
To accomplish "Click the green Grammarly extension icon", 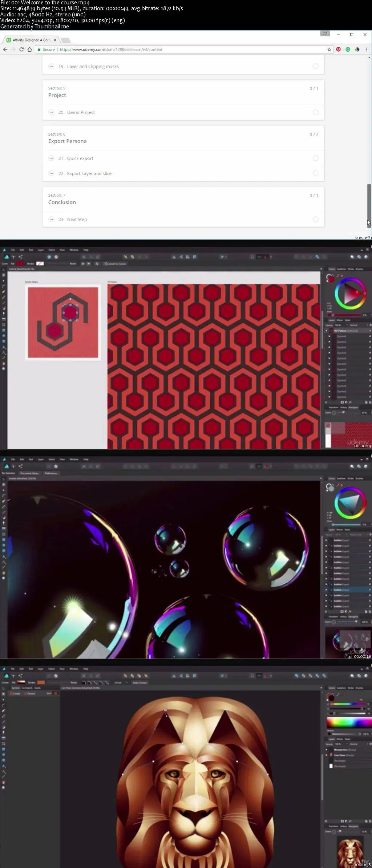I will [348, 49].
